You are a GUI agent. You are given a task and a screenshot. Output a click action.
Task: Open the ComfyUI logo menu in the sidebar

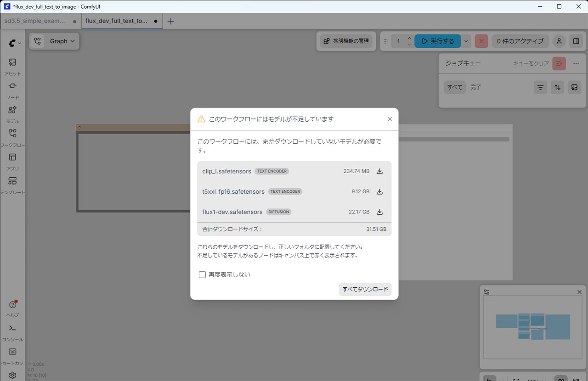click(x=14, y=43)
